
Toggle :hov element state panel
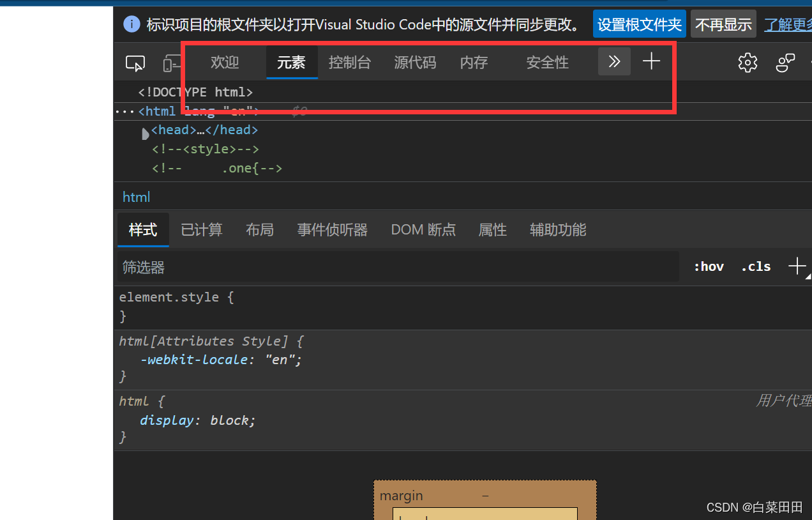click(x=709, y=266)
